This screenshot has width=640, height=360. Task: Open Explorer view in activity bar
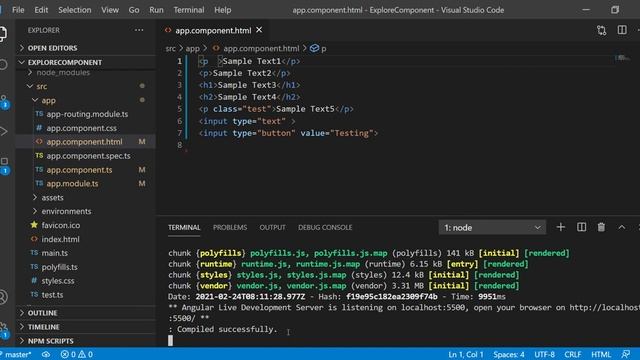coord(3,33)
